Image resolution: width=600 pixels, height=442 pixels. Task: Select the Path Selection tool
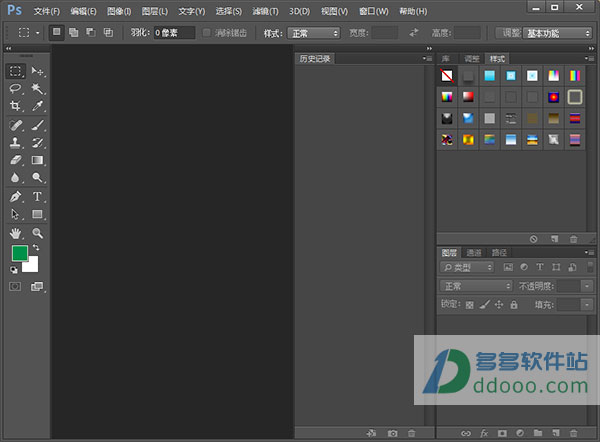[x=15, y=214]
